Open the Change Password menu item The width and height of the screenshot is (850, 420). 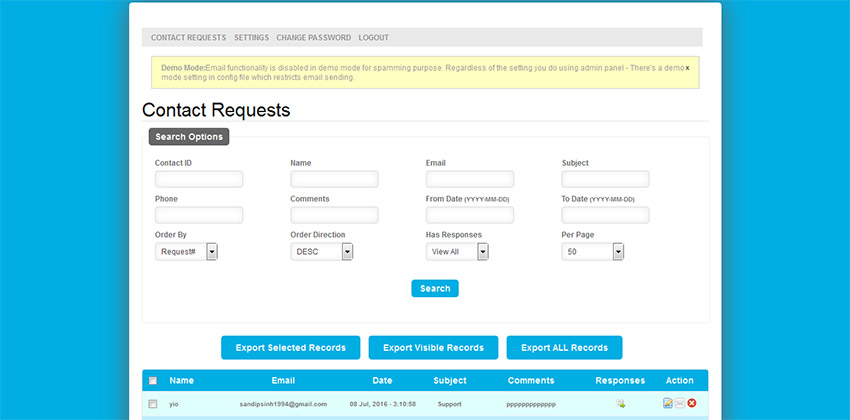314,38
